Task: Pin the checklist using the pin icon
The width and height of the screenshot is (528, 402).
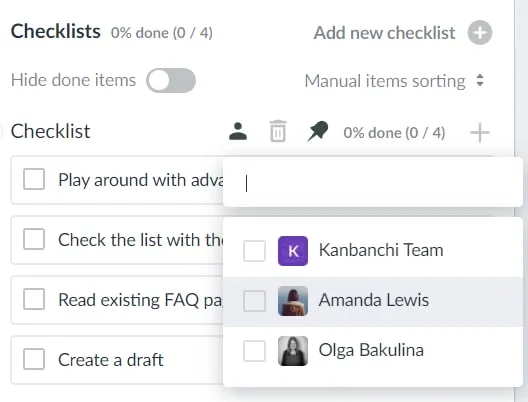Action: point(318,131)
